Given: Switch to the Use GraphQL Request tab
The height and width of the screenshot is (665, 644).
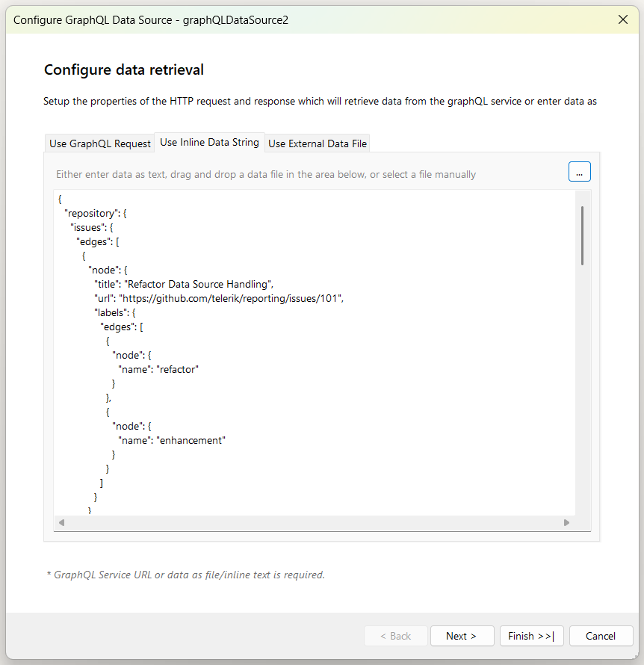Looking at the screenshot, I should click(x=99, y=143).
